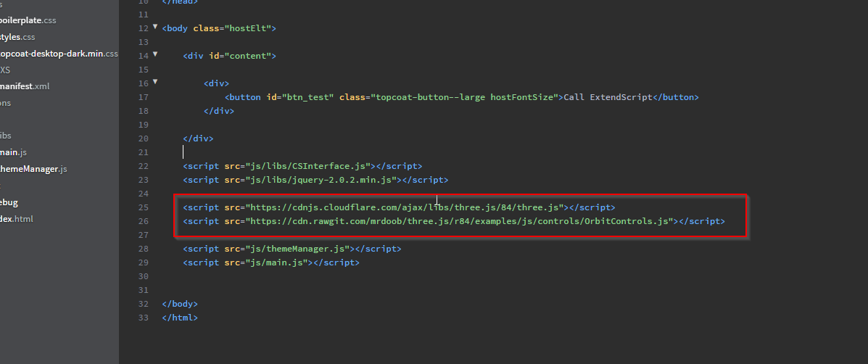Viewport: 868px width, 364px height.
Task: Expand the libs folder in the sidebar
Action: coord(6,136)
